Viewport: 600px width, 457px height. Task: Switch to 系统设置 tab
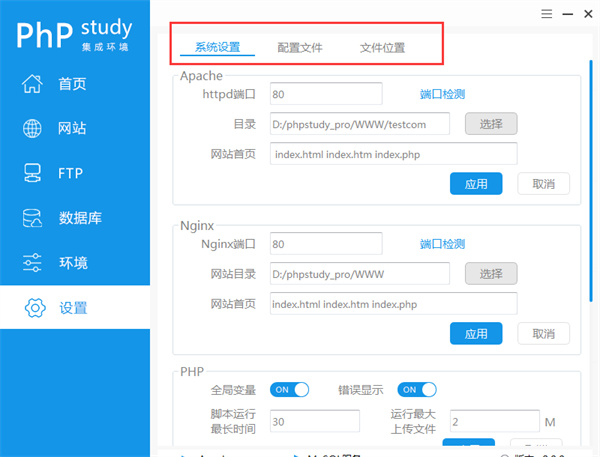217,47
